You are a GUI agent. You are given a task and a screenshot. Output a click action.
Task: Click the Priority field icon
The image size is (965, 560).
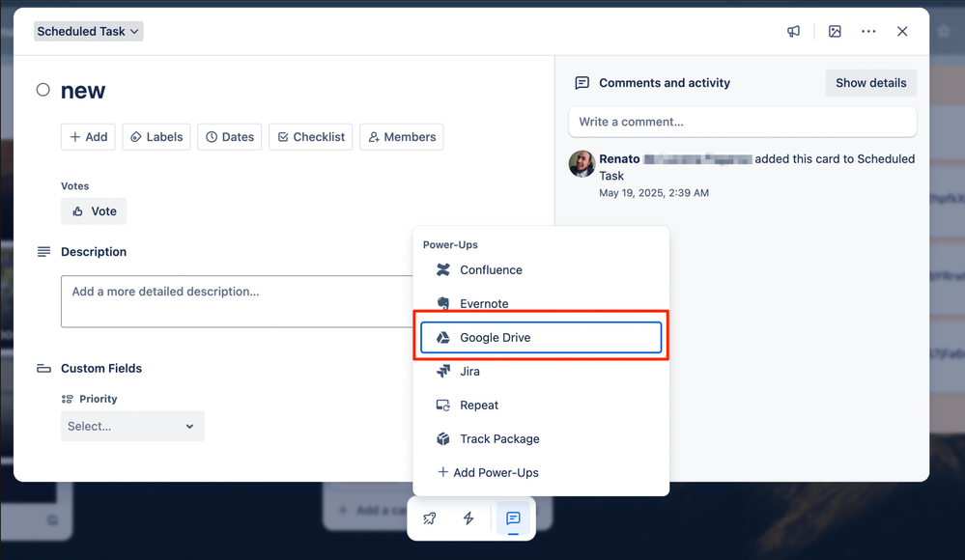pyautogui.click(x=67, y=399)
